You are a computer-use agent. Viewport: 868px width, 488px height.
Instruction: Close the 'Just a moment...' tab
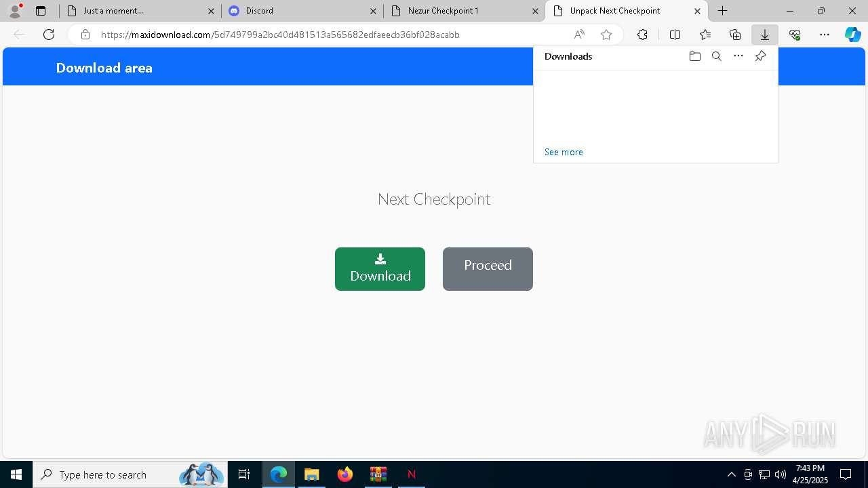click(x=211, y=11)
